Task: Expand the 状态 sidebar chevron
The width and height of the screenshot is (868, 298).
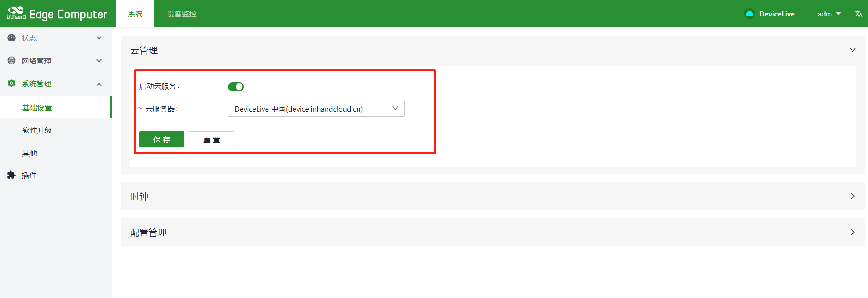Action: click(x=99, y=38)
